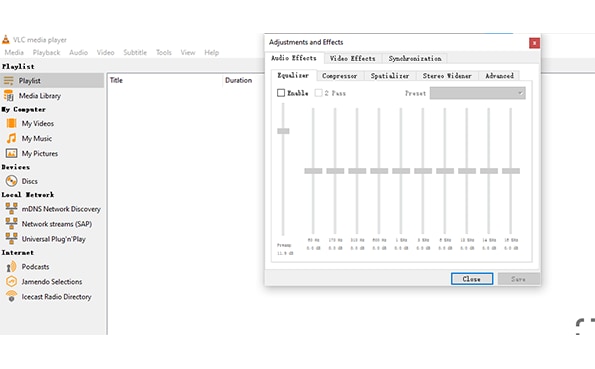Open the View menu
Viewport: 595px width, 369px height.
tap(187, 52)
